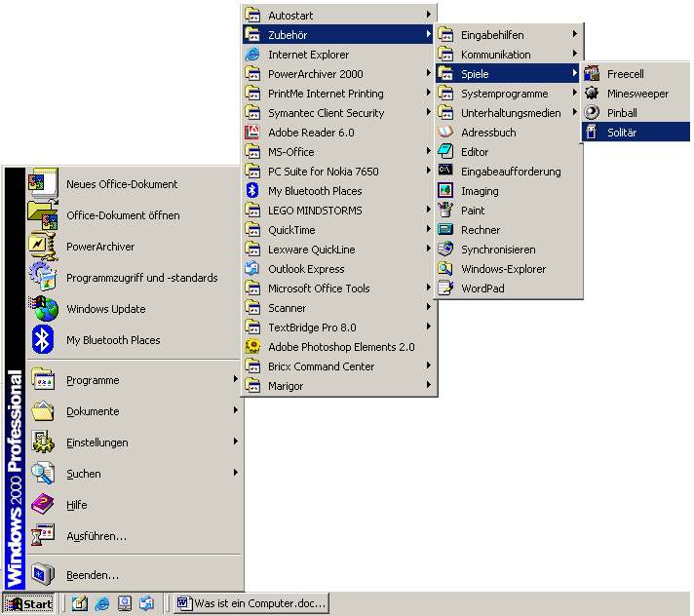Click the Freecell game icon
The height and width of the screenshot is (616, 694).
pos(592,73)
